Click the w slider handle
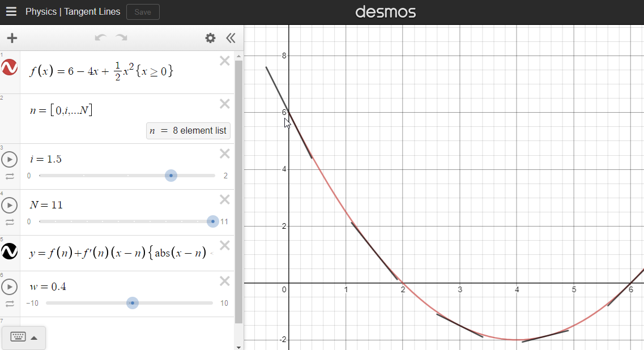 point(133,303)
